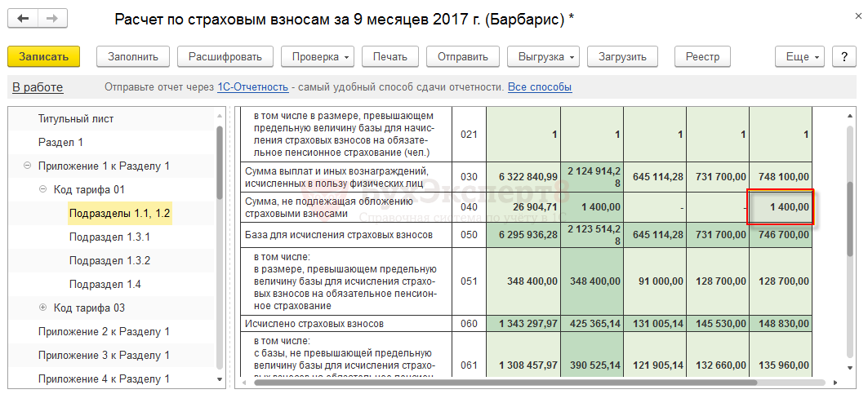Click the Печать button
868x394 pixels.
point(389,56)
